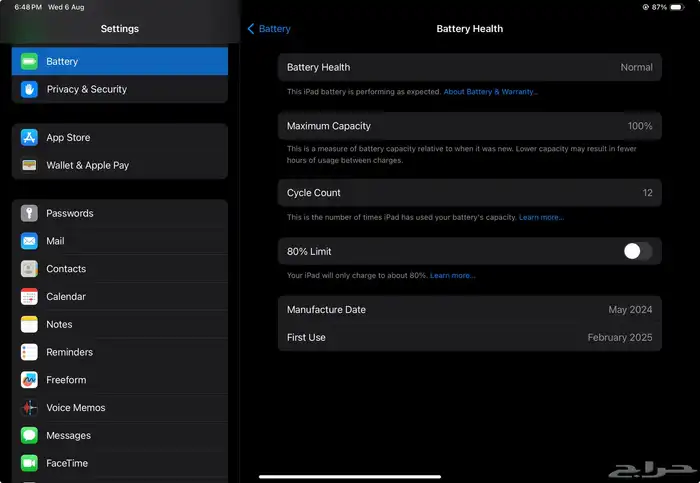Screen dimensions: 700x483
Task: Open Freeform settings row
Action: pyautogui.click(x=120, y=380)
